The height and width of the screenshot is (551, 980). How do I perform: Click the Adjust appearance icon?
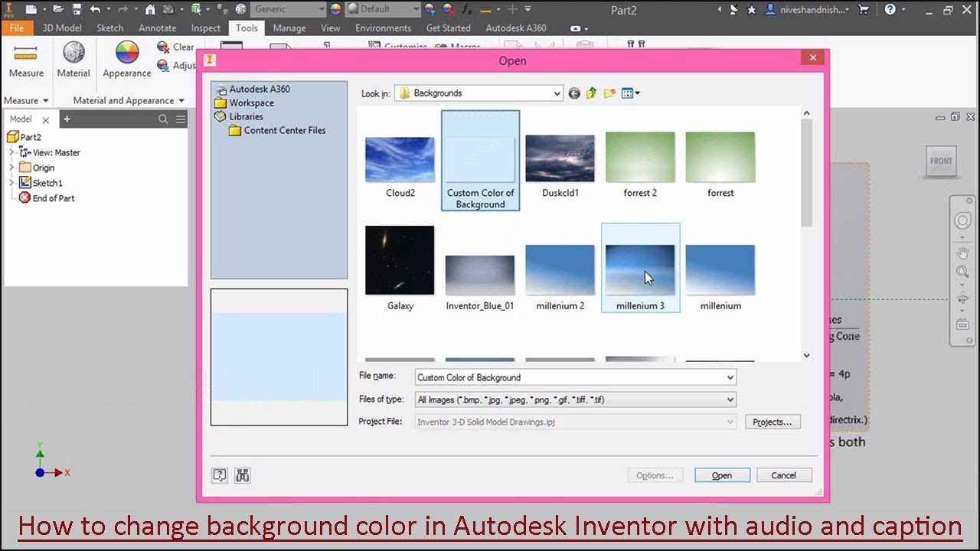coord(163,66)
